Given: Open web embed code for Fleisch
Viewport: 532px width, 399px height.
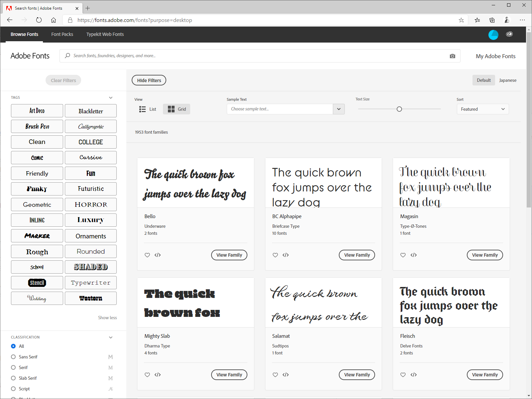Looking at the screenshot, I should click(414, 375).
